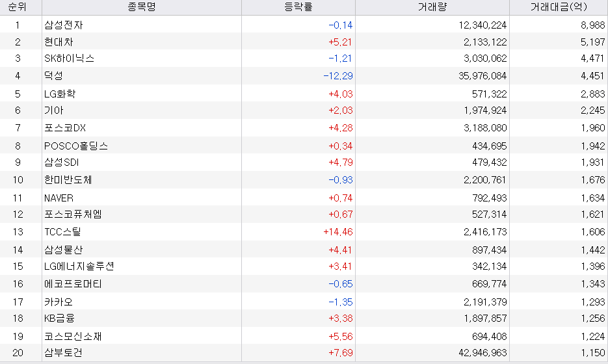
Task: Select the 에코프로머티 stock name
Action: (73, 284)
